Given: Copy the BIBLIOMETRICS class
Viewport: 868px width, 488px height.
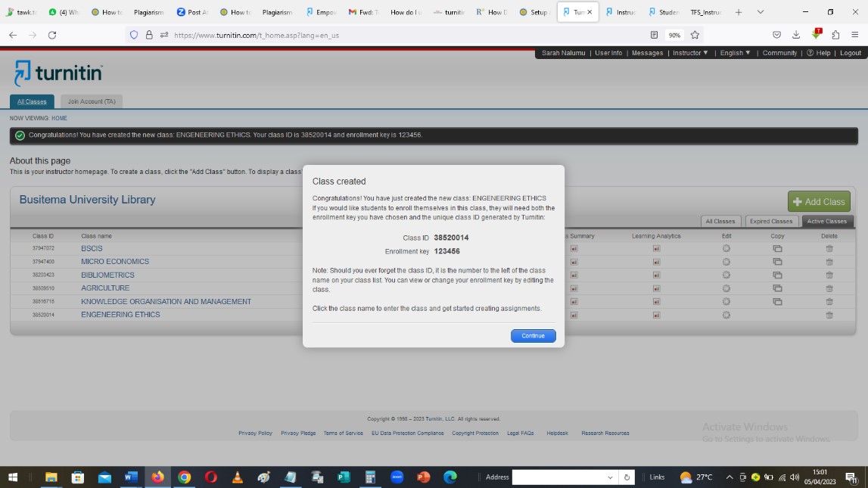Looking at the screenshot, I should tap(777, 275).
